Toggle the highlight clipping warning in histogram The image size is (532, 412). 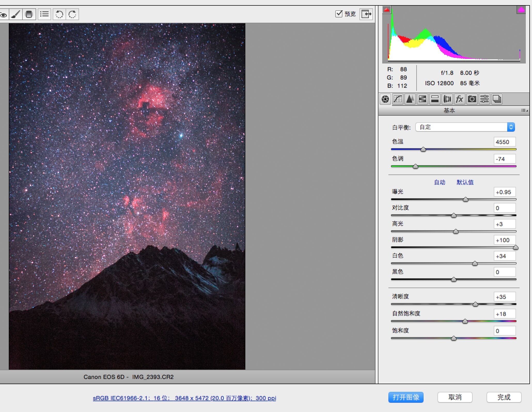pos(521,10)
